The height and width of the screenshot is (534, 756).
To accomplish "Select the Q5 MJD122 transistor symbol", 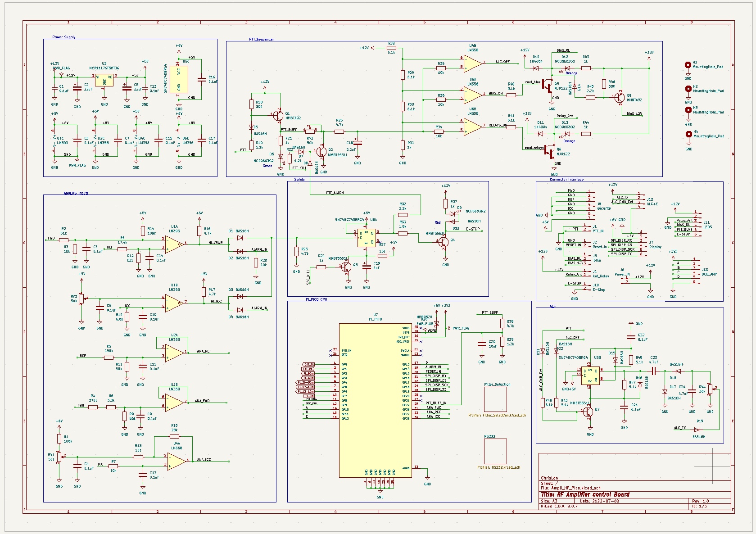I will point(549,85).
